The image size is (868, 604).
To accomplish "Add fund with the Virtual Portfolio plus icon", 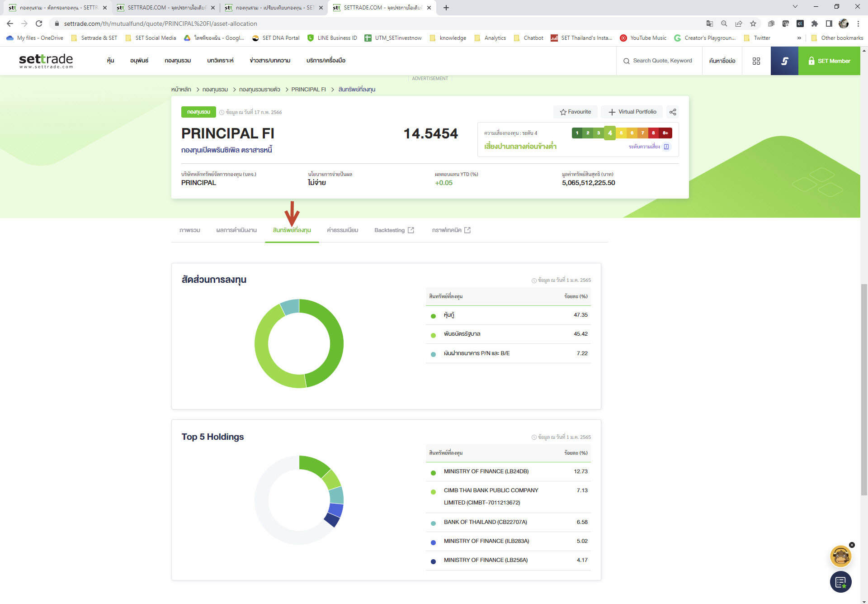I will 612,112.
